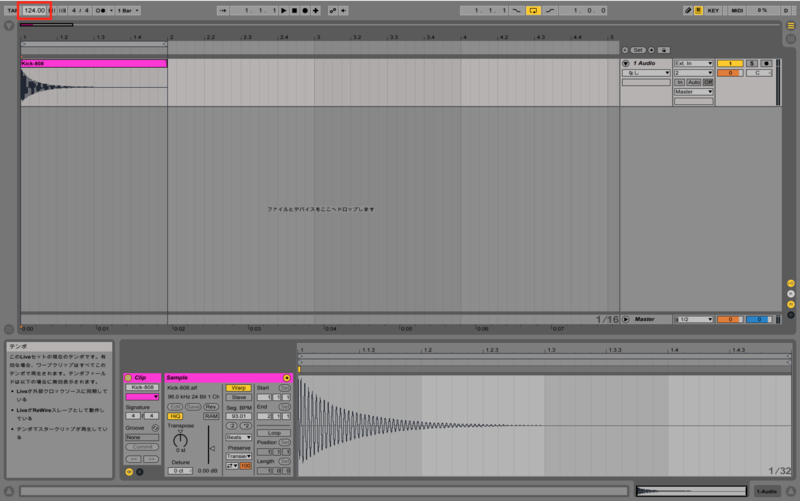Toggle the Metronome button
This screenshot has width=800, height=501.
[x=101, y=10]
